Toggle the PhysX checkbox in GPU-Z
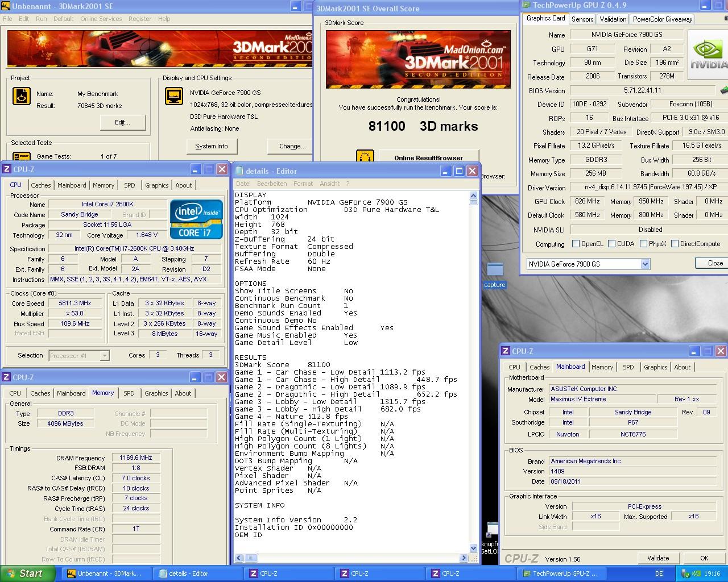Screen dimensions: 728x582 (643, 244)
